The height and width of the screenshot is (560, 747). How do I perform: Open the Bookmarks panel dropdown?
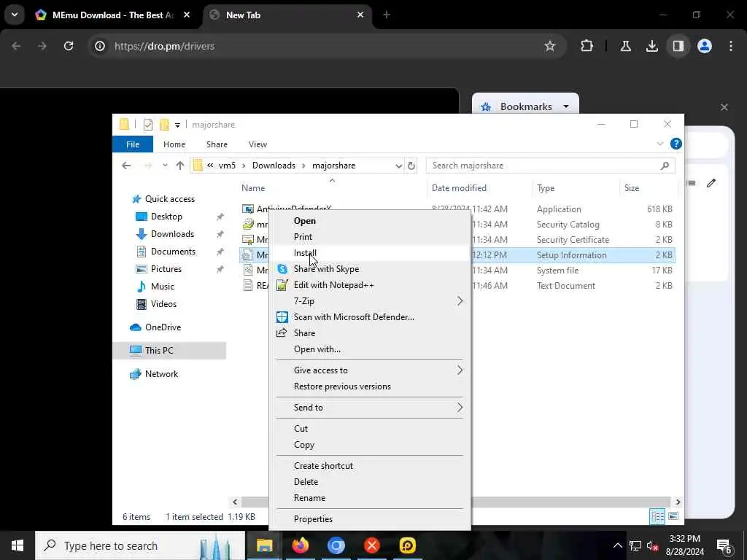(566, 106)
